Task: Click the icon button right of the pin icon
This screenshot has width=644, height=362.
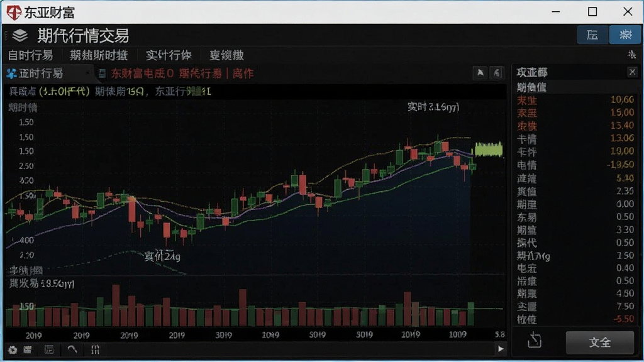Action: pyautogui.click(x=497, y=73)
